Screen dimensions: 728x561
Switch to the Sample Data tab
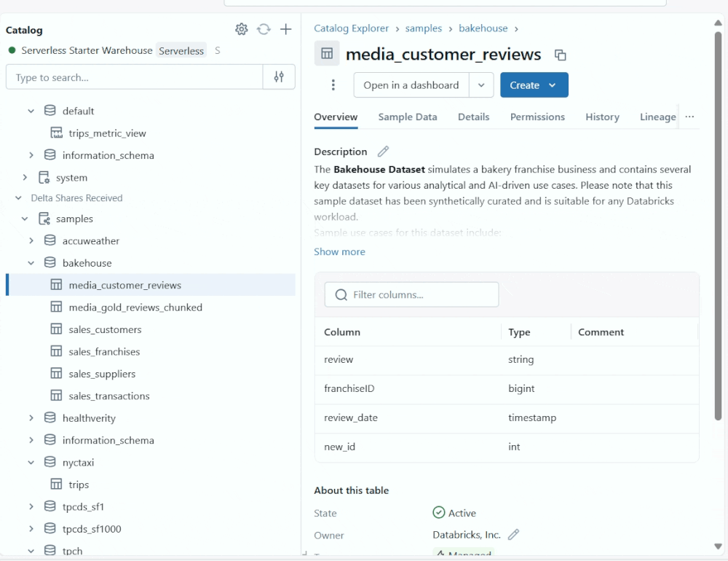pos(408,117)
